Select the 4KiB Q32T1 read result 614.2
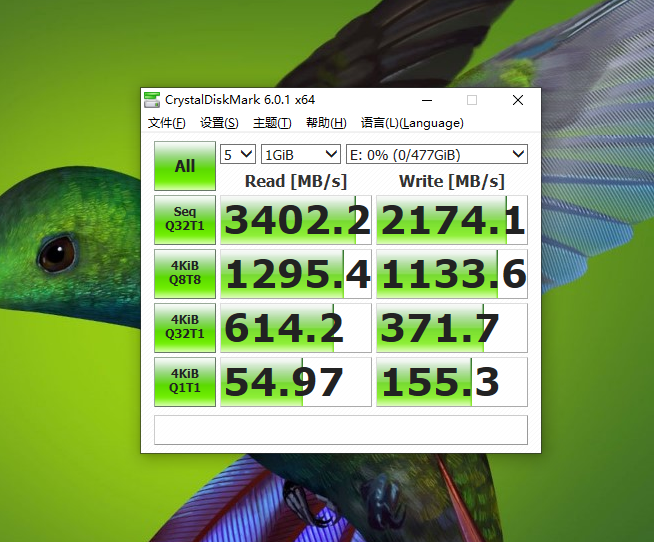Image resolution: width=654 pixels, height=542 pixels. (x=296, y=328)
